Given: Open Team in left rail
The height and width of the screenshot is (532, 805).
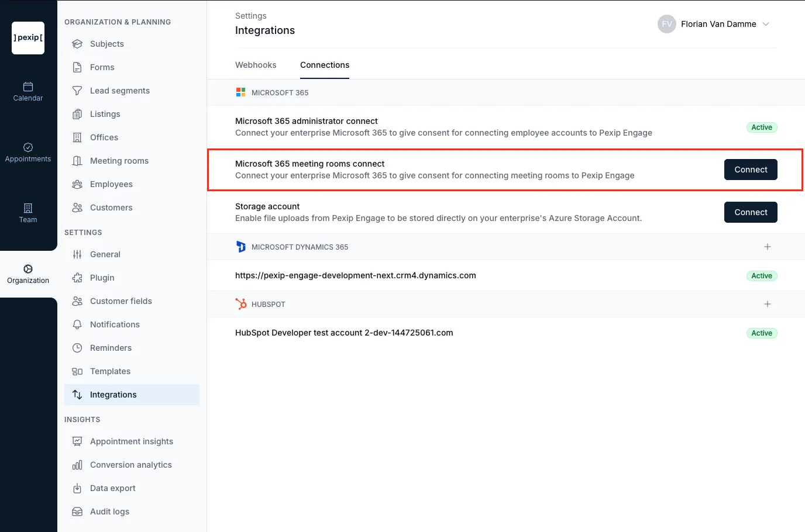Looking at the screenshot, I should (x=28, y=213).
